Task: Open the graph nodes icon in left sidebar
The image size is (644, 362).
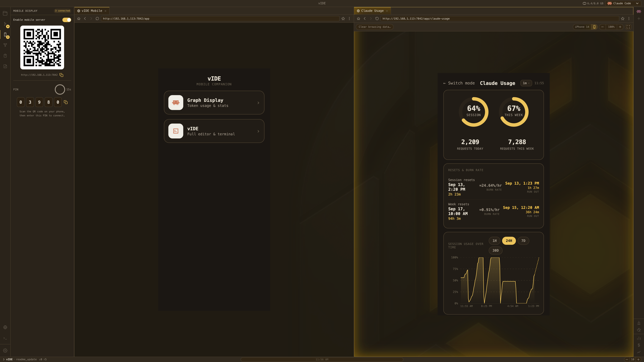Action: coord(5,45)
